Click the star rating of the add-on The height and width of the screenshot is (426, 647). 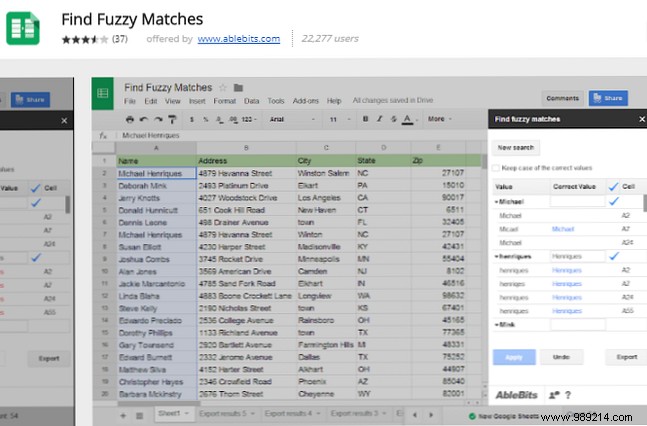click(85, 39)
